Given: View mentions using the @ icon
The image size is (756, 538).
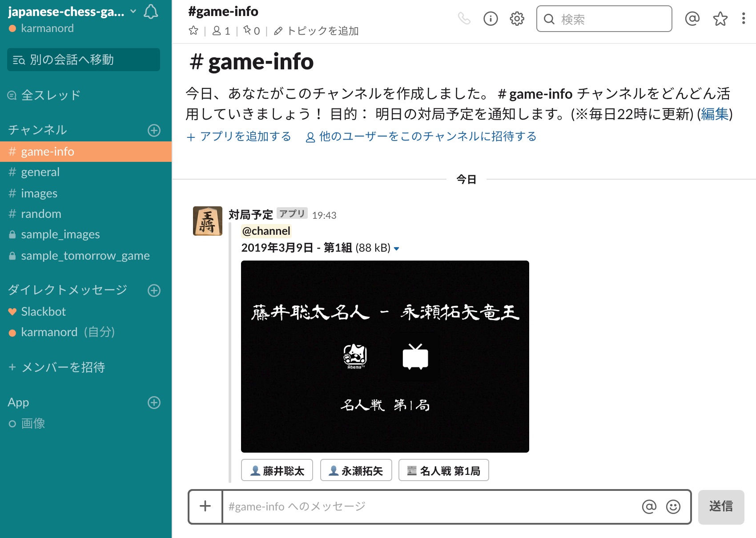Looking at the screenshot, I should pyautogui.click(x=692, y=19).
